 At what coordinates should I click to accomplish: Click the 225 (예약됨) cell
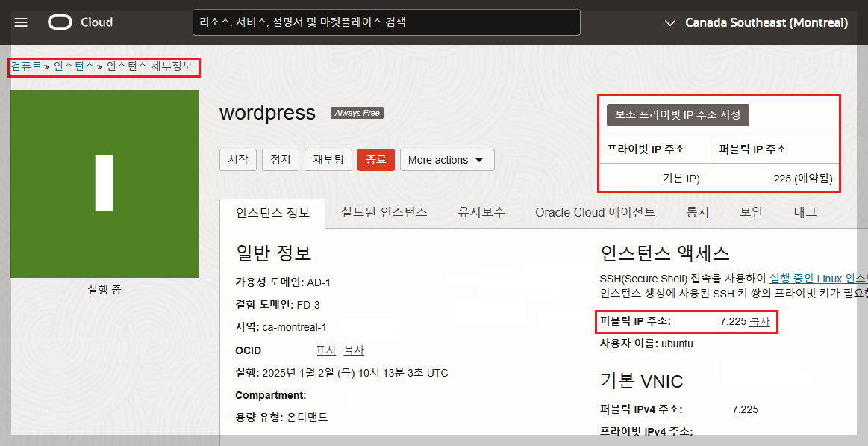pos(802,179)
